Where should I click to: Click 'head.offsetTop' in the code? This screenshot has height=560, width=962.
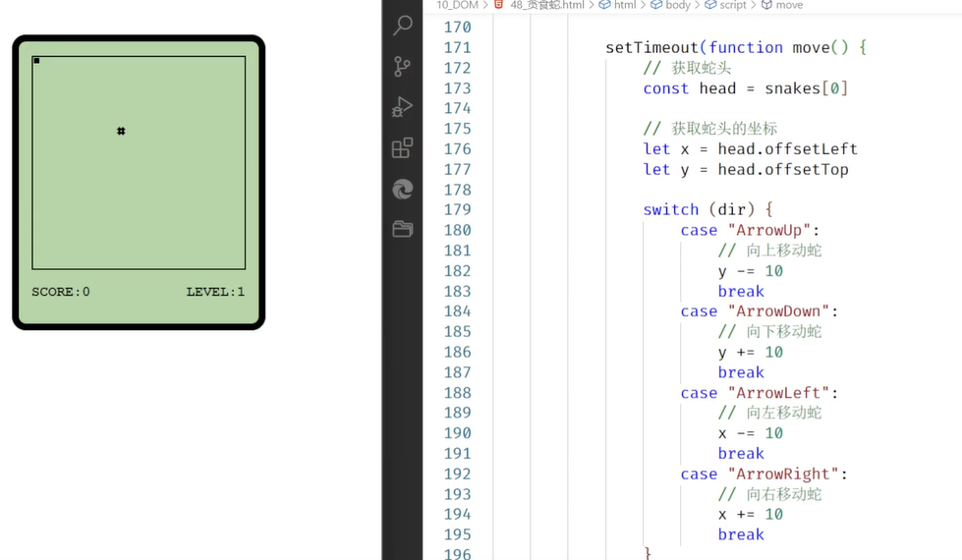pos(783,169)
